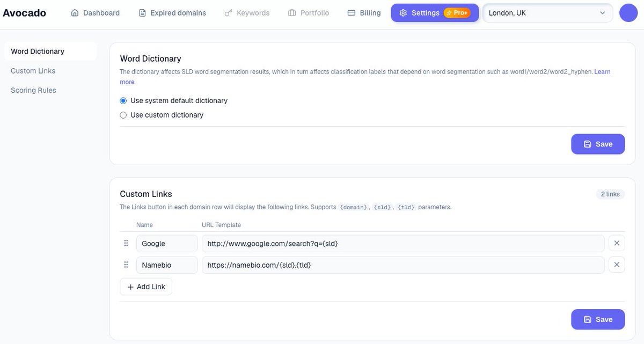This screenshot has height=344, width=644.
Task: Click the Word Dictionary section heading
Action: point(150,58)
